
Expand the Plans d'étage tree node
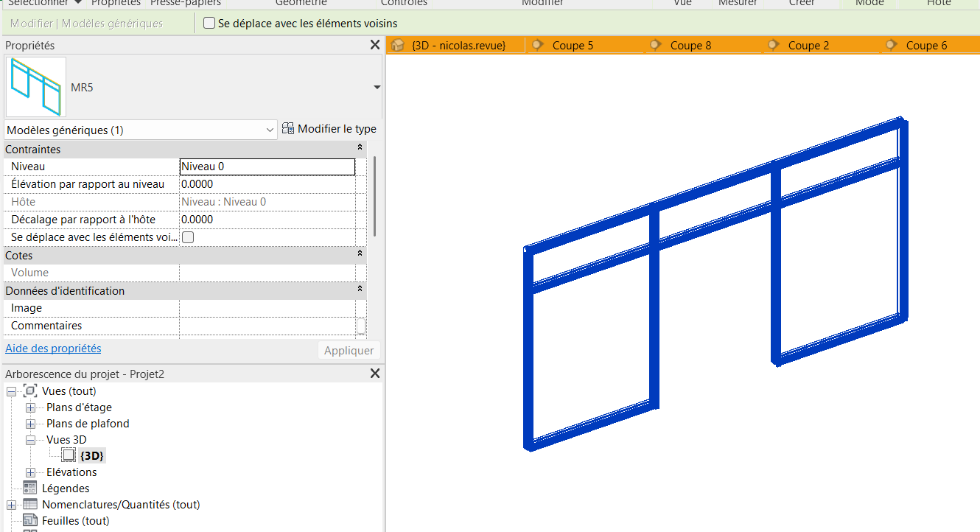(30, 407)
